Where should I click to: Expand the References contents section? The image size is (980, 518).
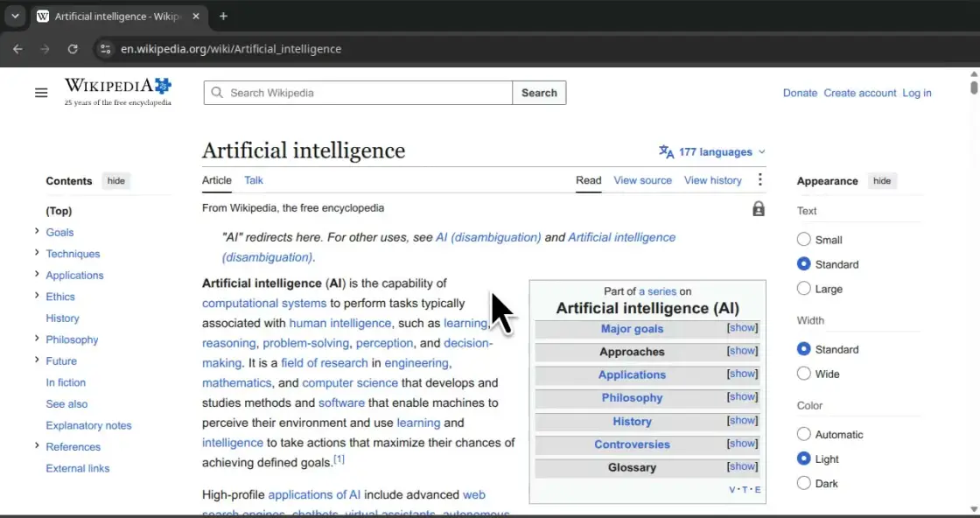[37, 446]
